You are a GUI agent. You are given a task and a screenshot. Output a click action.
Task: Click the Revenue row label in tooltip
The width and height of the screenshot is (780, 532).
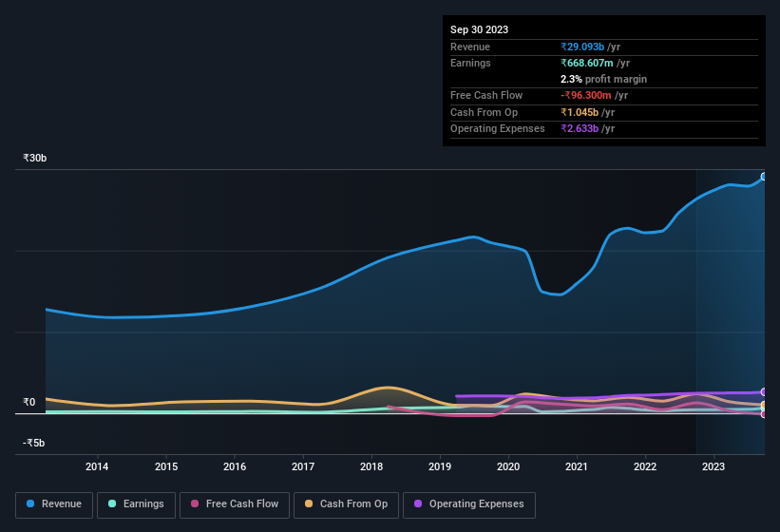point(470,47)
